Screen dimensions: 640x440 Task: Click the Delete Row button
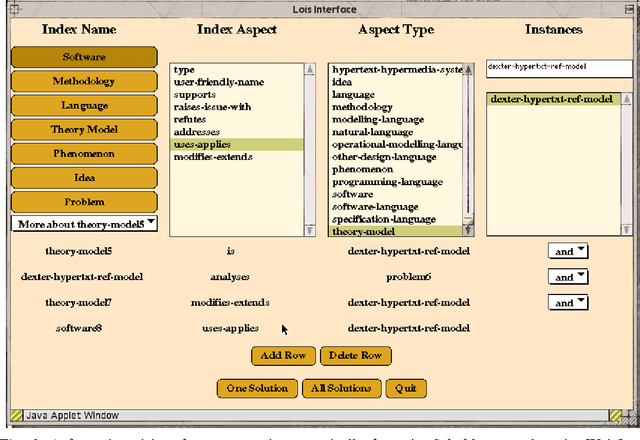[x=355, y=356]
